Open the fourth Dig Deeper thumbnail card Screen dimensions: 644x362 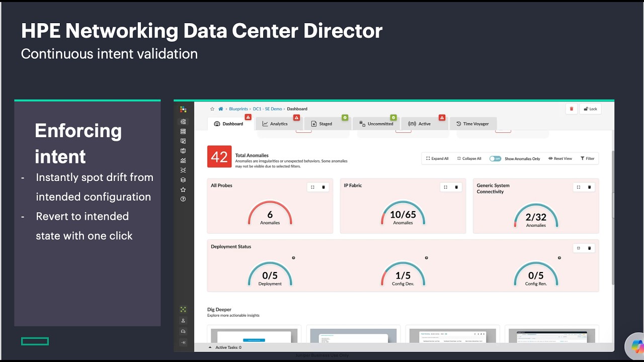[552, 334]
